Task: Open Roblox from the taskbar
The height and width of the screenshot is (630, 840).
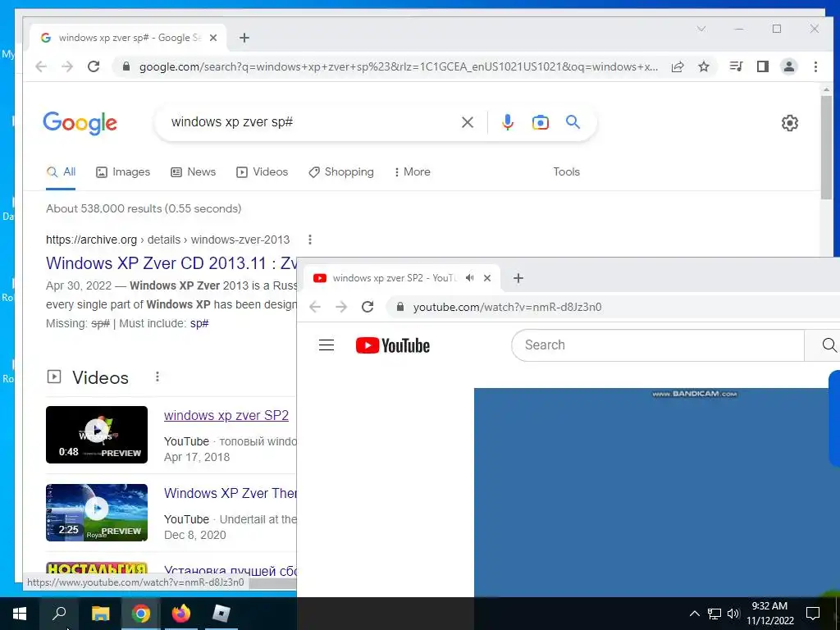Action: pos(221,614)
